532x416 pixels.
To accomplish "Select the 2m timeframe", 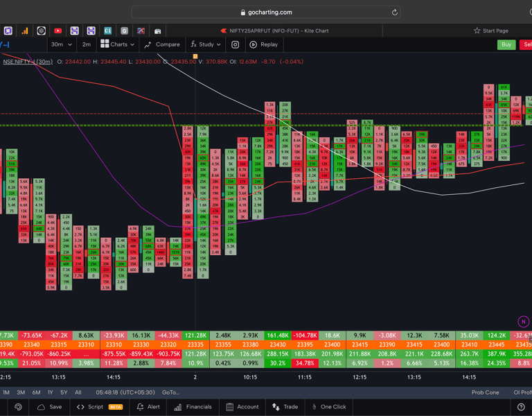I will pyautogui.click(x=87, y=44).
